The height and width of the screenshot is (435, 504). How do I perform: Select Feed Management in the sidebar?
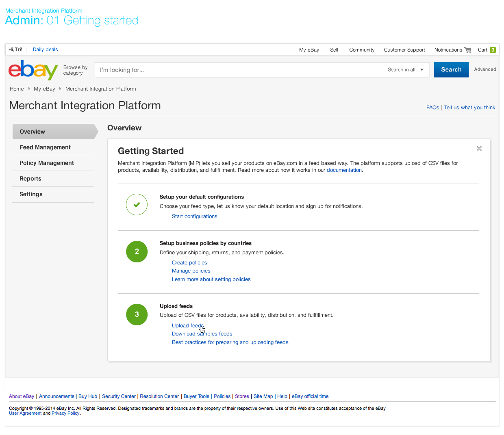[45, 147]
